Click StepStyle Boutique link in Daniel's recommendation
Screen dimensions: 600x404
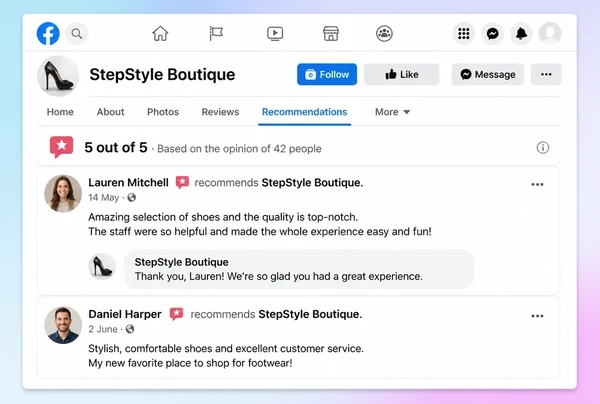pos(310,314)
